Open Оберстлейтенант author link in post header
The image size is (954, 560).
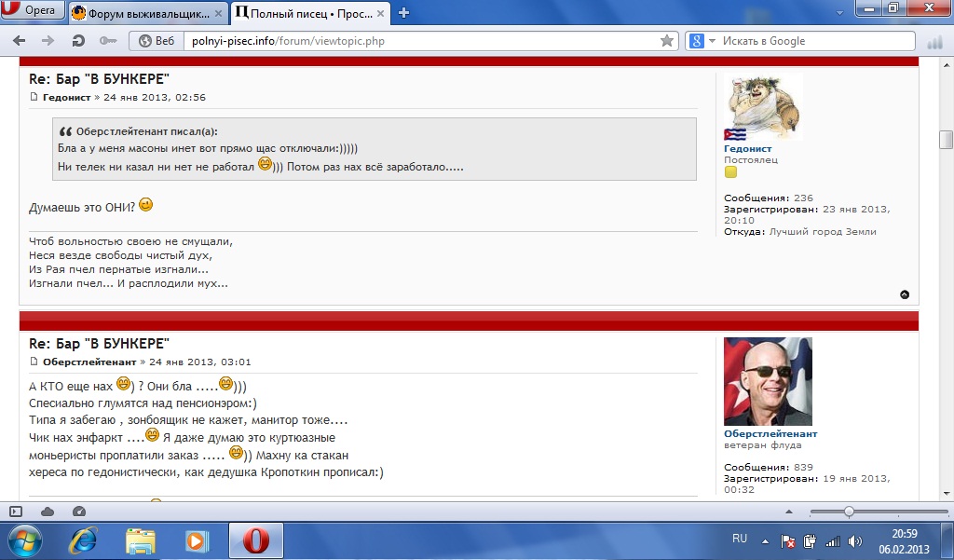(89, 362)
